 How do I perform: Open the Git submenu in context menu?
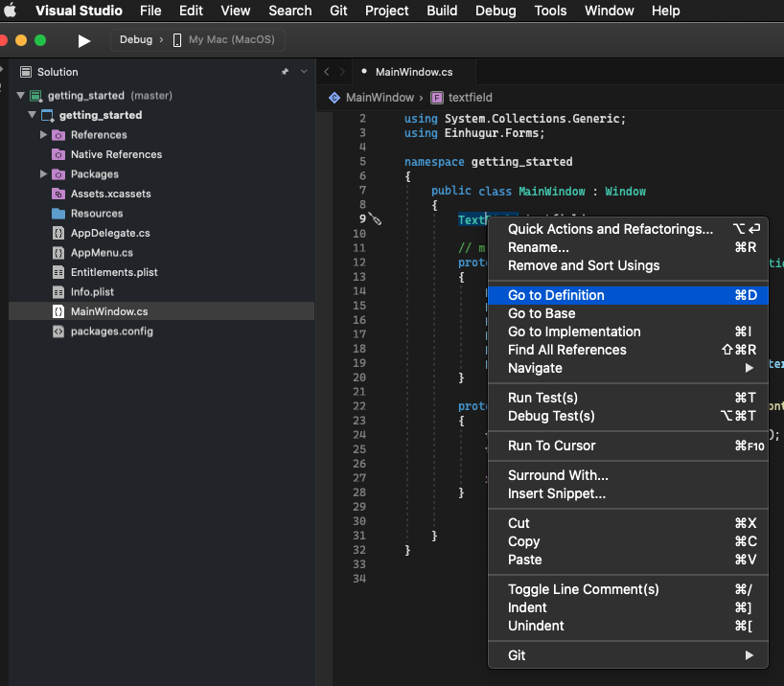point(628,655)
